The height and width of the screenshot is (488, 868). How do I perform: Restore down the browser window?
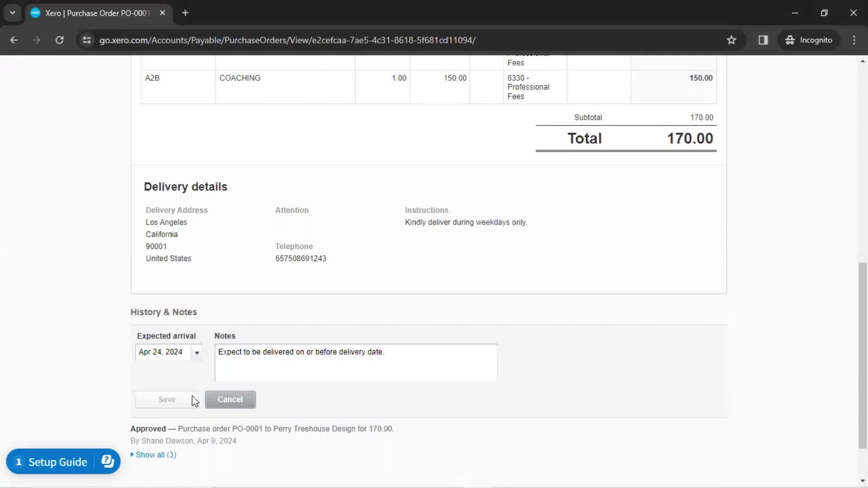tap(824, 13)
